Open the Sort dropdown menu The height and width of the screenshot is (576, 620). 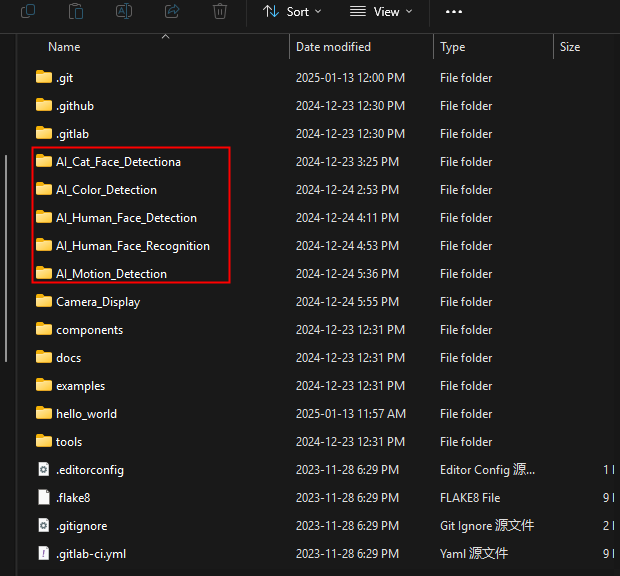[292, 12]
